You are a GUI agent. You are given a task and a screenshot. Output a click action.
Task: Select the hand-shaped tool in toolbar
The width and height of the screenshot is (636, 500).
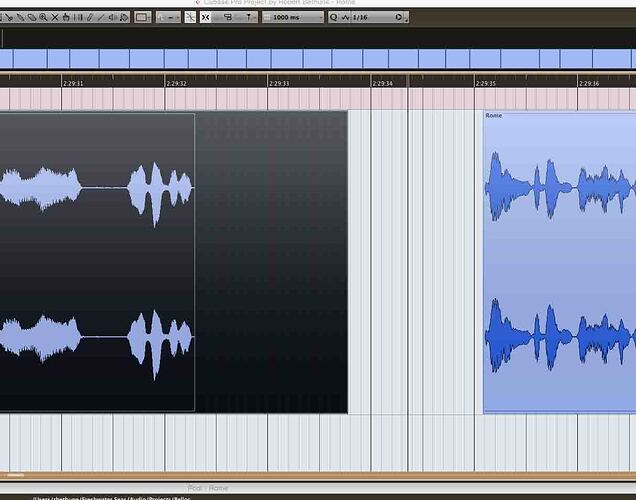pos(66,17)
